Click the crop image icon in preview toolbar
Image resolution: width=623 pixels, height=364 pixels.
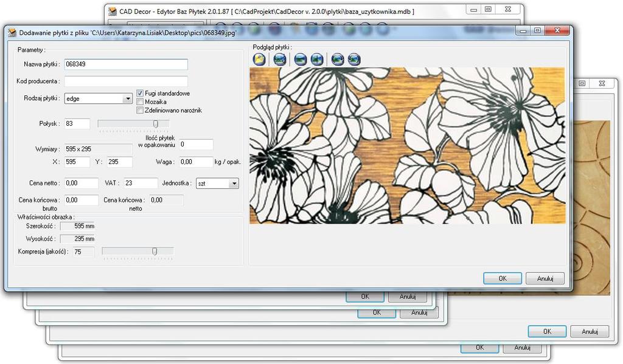coord(280,60)
